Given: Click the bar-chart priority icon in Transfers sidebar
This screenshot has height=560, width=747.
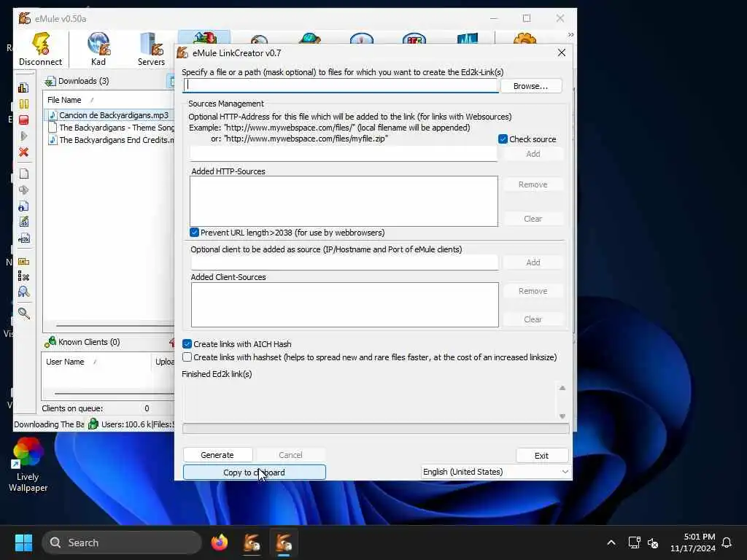Looking at the screenshot, I should (x=23, y=87).
